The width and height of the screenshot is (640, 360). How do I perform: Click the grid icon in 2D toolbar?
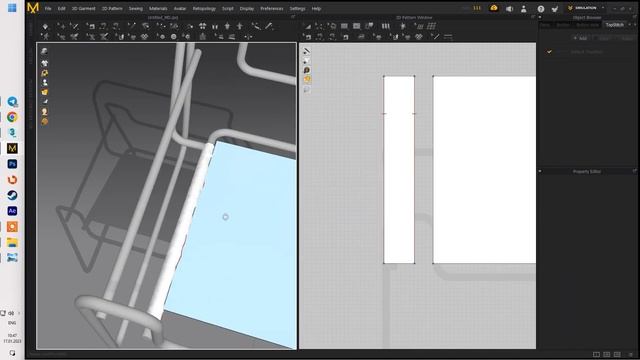(x=431, y=27)
